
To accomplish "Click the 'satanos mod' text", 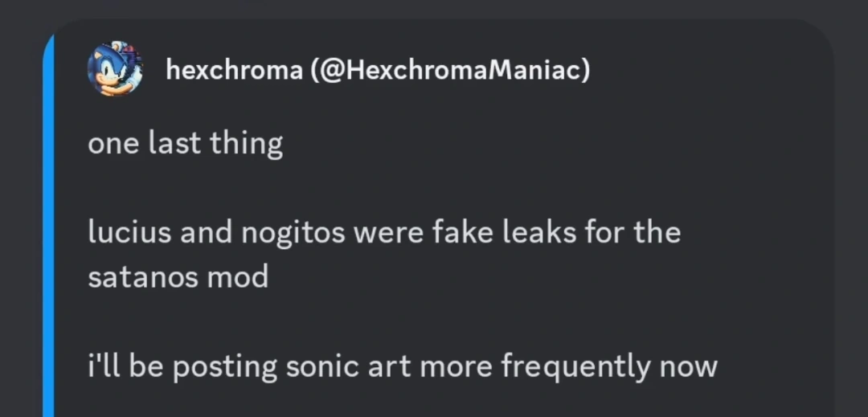I will 178,277.
